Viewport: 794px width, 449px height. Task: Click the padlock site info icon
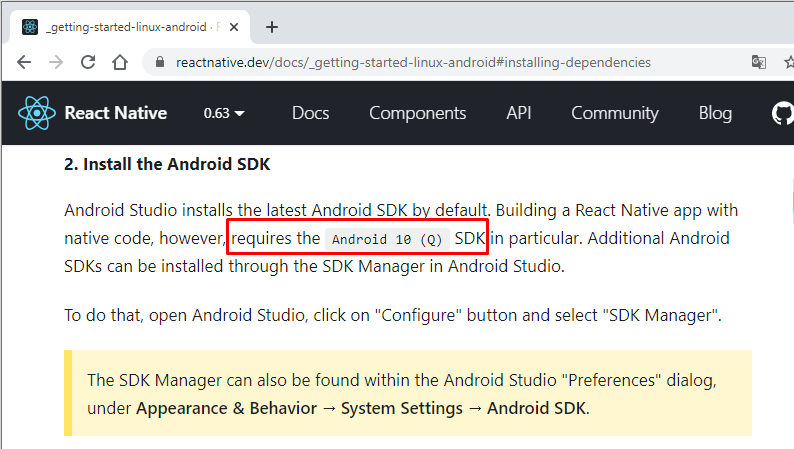click(160, 62)
